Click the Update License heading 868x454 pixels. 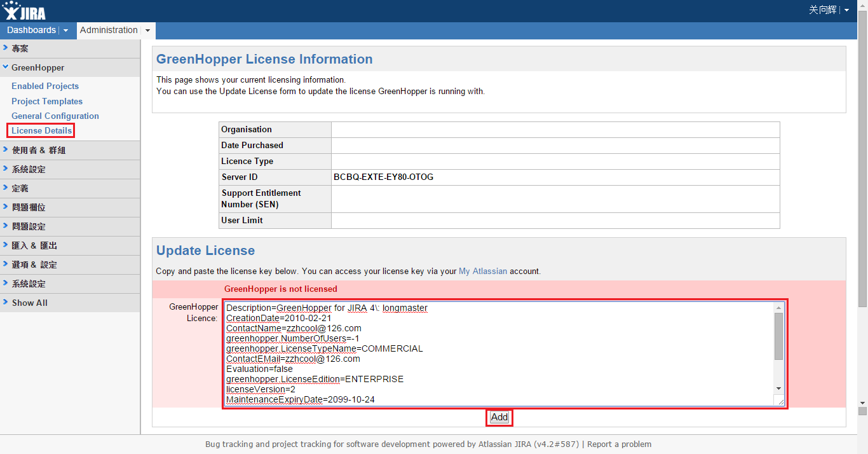point(205,251)
